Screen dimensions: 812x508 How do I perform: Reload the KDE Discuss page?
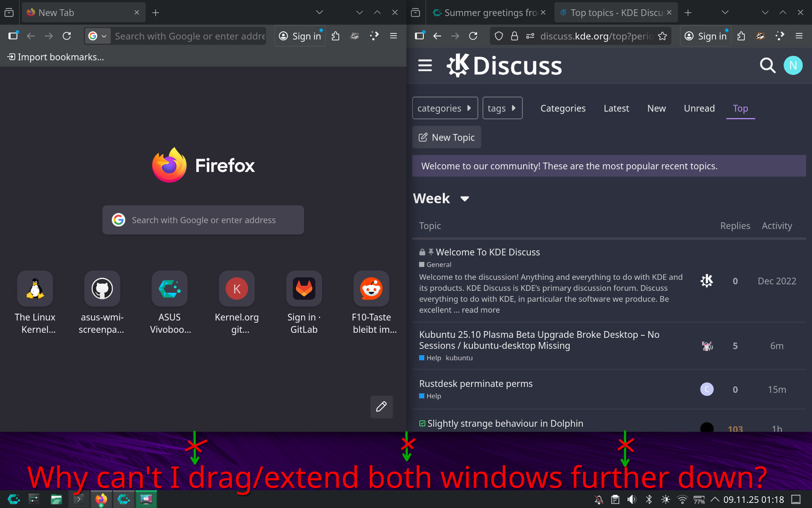[473, 36]
